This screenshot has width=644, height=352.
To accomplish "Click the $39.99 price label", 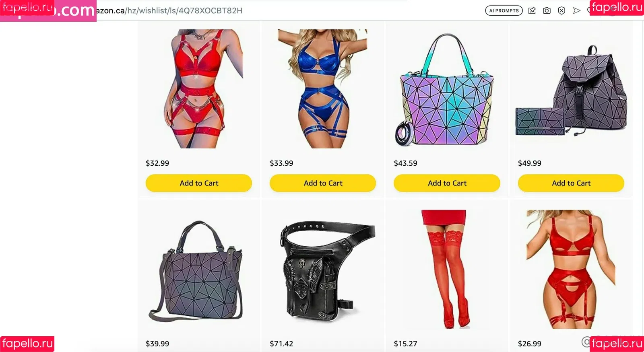I will [x=157, y=344].
